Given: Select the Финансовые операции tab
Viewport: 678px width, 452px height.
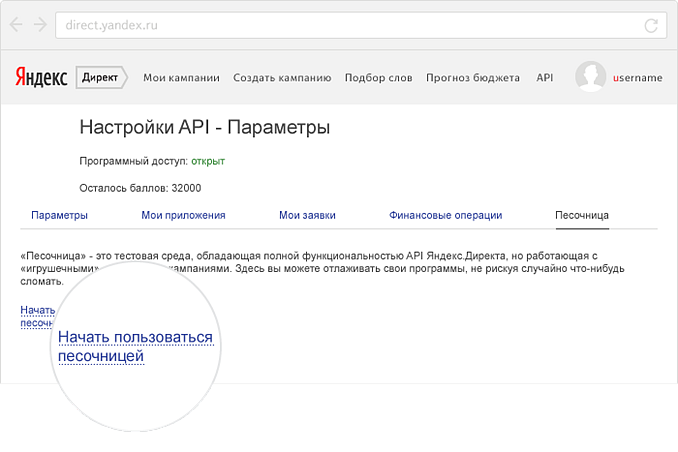Looking at the screenshot, I should [x=445, y=215].
